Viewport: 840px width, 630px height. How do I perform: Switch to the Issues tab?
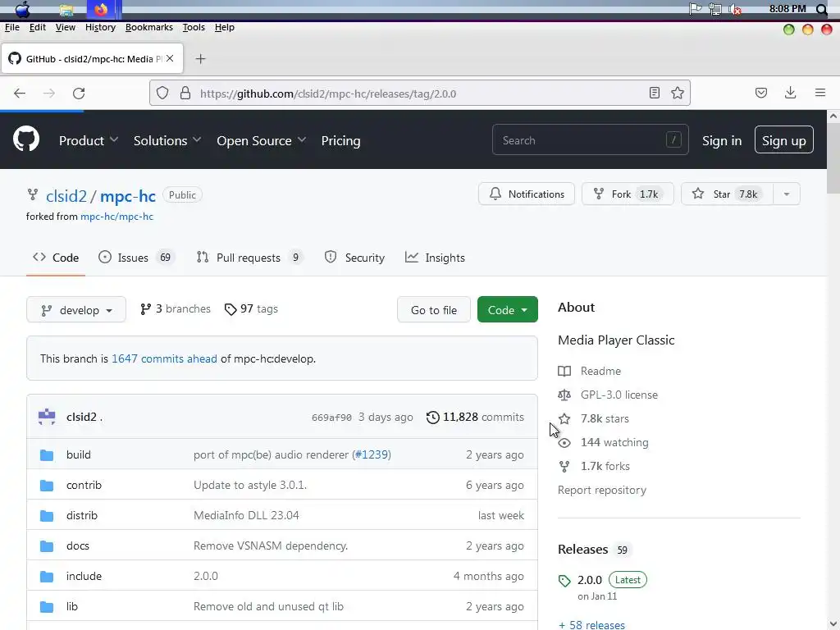click(137, 258)
